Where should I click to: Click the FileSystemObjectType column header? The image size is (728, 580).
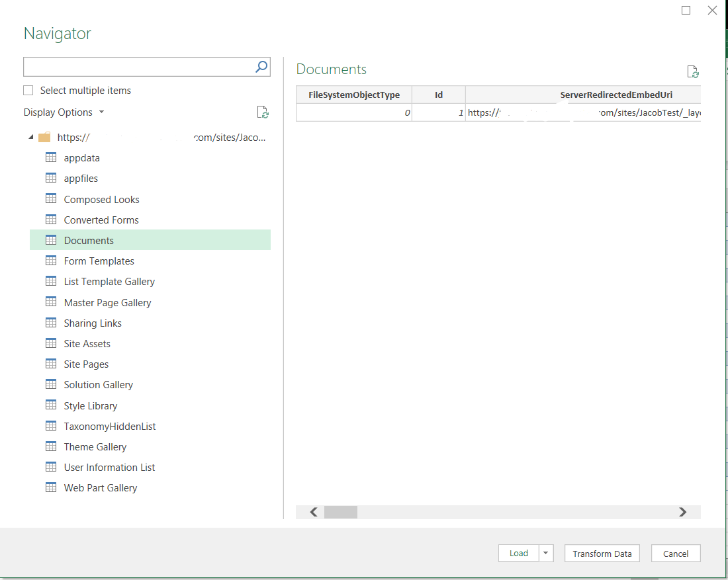(354, 95)
